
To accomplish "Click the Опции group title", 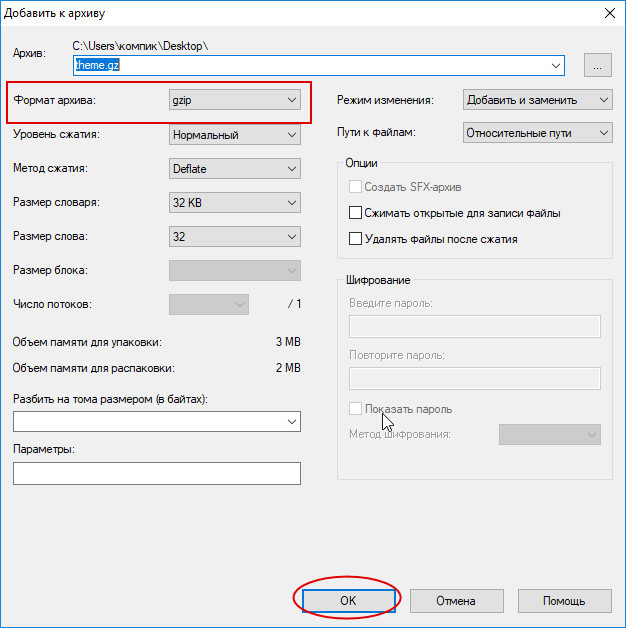I will click(361, 163).
